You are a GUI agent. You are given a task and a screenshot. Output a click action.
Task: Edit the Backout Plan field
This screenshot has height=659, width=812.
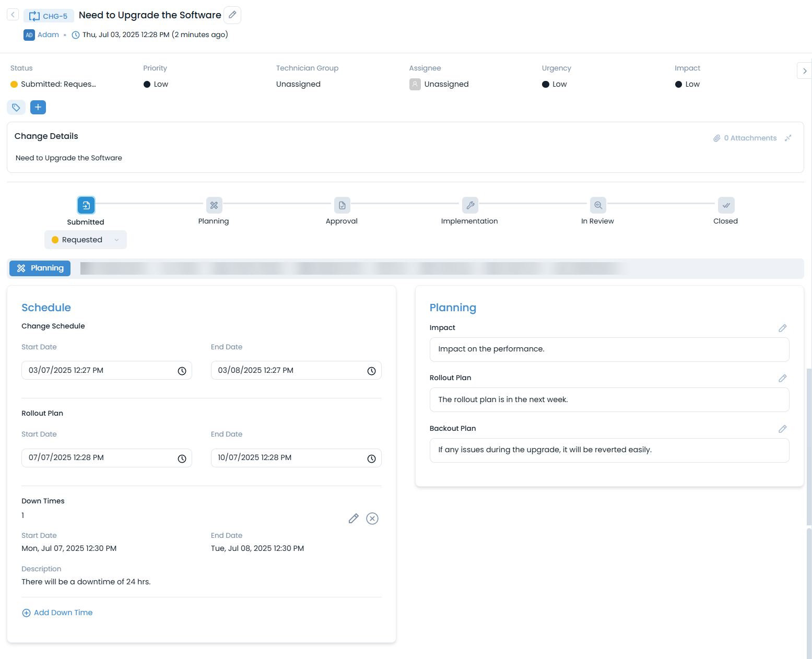coord(782,429)
